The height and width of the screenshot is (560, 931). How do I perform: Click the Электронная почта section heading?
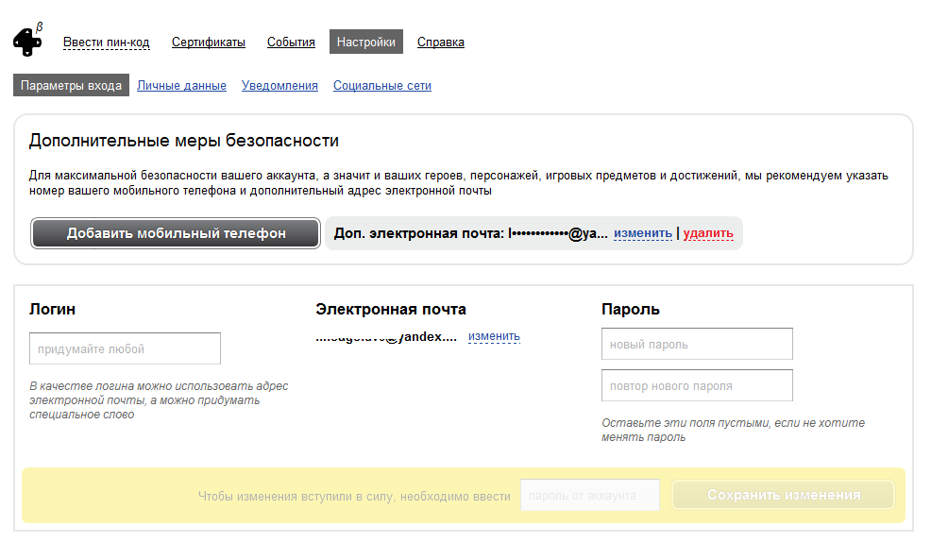pyautogui.click(x=391, y=310)
